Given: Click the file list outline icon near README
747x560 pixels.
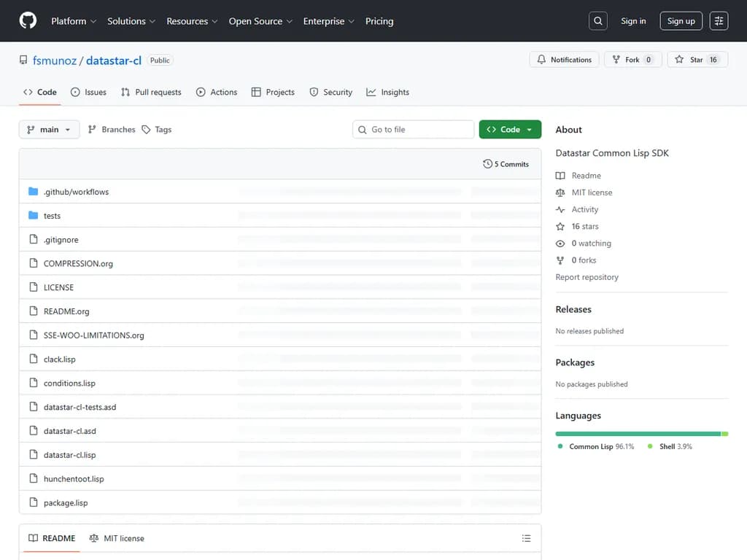Looking at the screenshot, I should [x=526, y=538].
